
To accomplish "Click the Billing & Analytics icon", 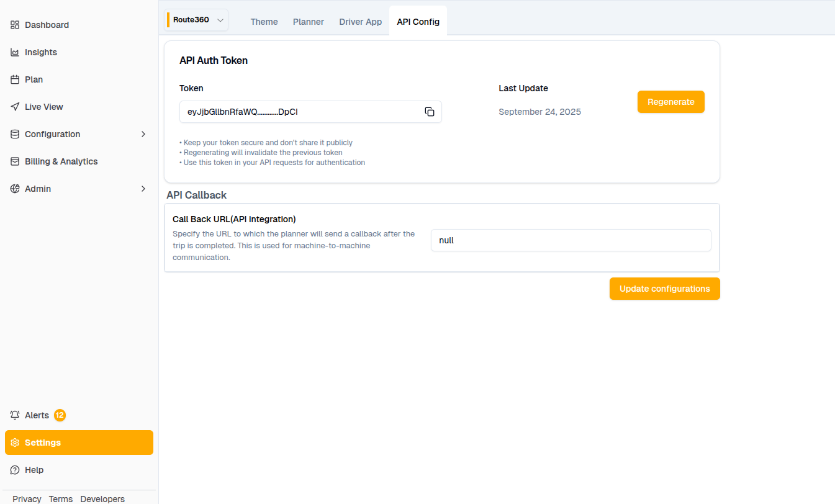I will tap(15, 161).
